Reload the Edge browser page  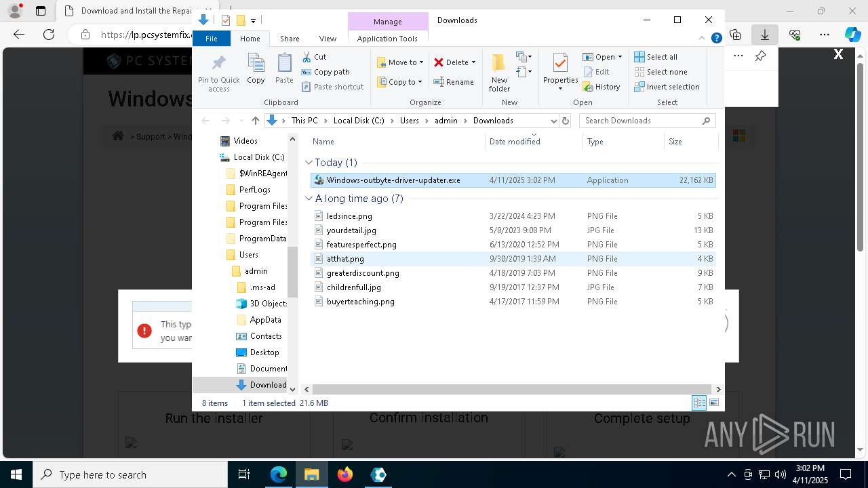49,34
